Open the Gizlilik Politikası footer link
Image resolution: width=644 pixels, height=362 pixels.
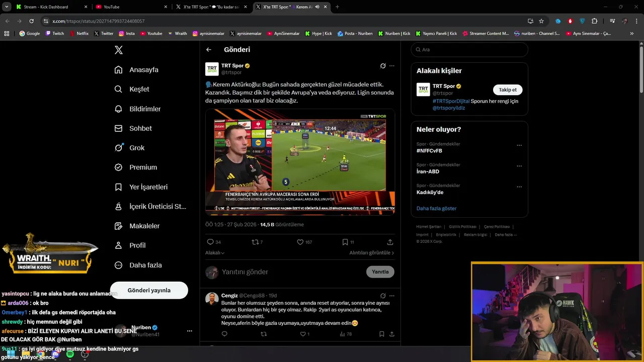462,227
